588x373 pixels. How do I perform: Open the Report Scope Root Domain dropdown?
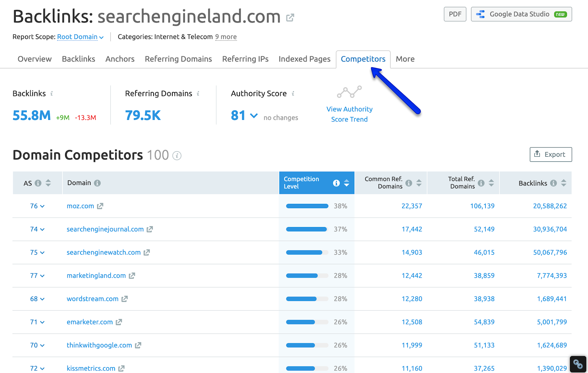[80, 37]
